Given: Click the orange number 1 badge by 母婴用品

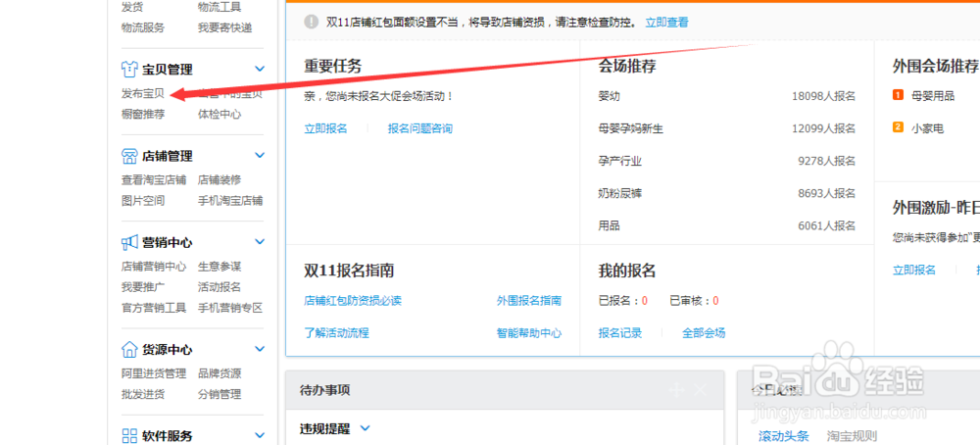Looking at the screenshot, I should pos(898,95).
